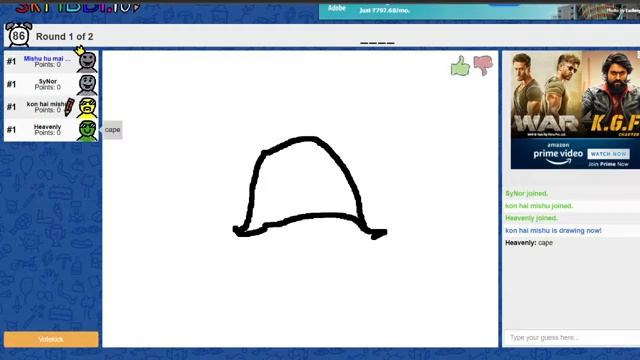The width and height of the screenshot is (640, 360).
Task: Click chat message 'kon hai mishu joined.'
Action: (x=539, y=206)
